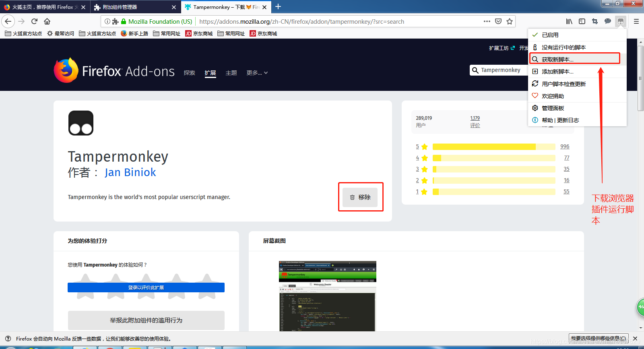Viewport: 644px width, 349px height.
Task: Go back with the browser back arrow
Action: (8, 21)
